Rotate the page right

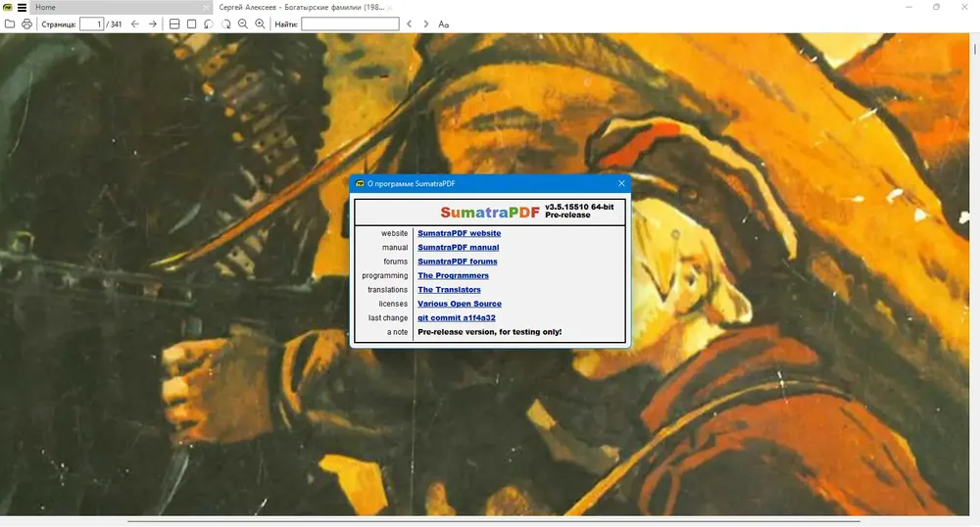[225, 24]
